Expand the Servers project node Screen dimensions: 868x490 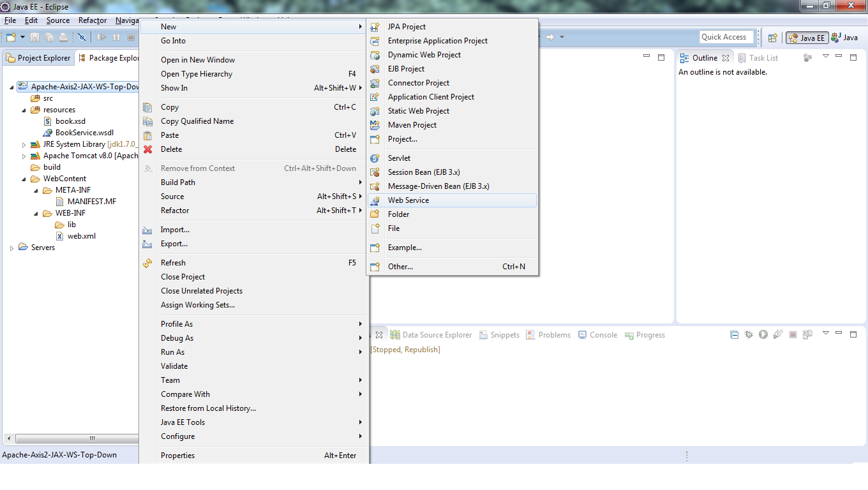(x=11, y=248)
